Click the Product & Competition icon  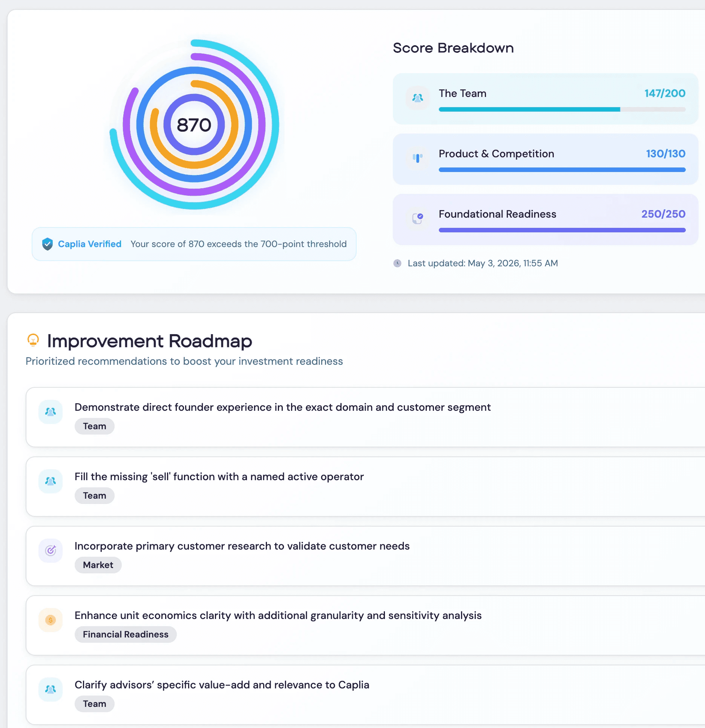tap(417, 158)
